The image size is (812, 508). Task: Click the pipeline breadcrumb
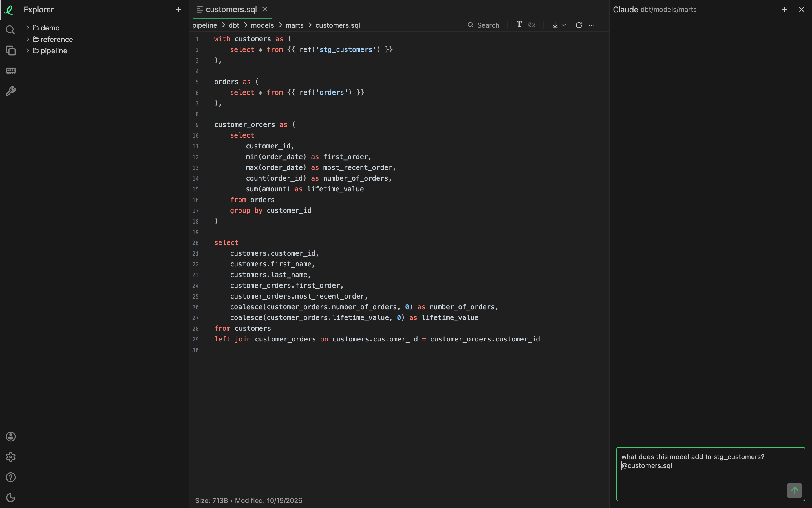pyautogui.click(x=204, y=25)
